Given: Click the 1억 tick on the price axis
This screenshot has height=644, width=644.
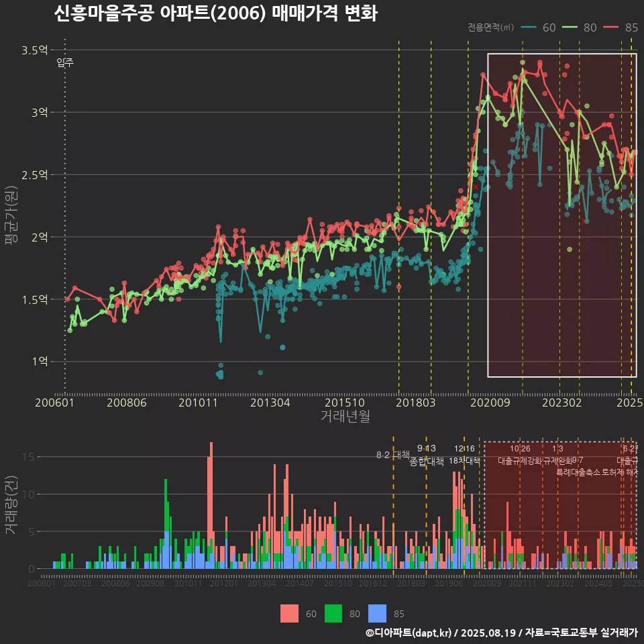Looking at the screenshot, I should click(x=40, y=362).
